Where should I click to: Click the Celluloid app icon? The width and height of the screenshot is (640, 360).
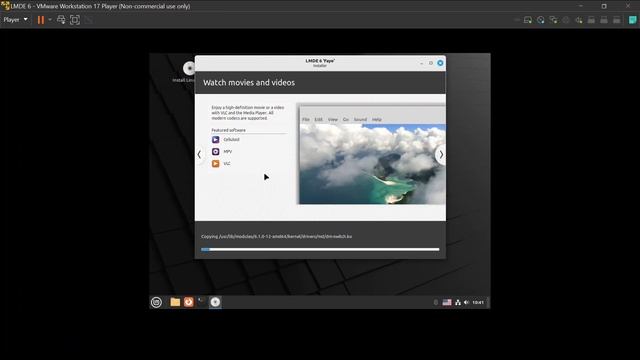click(x=216, y=140)
